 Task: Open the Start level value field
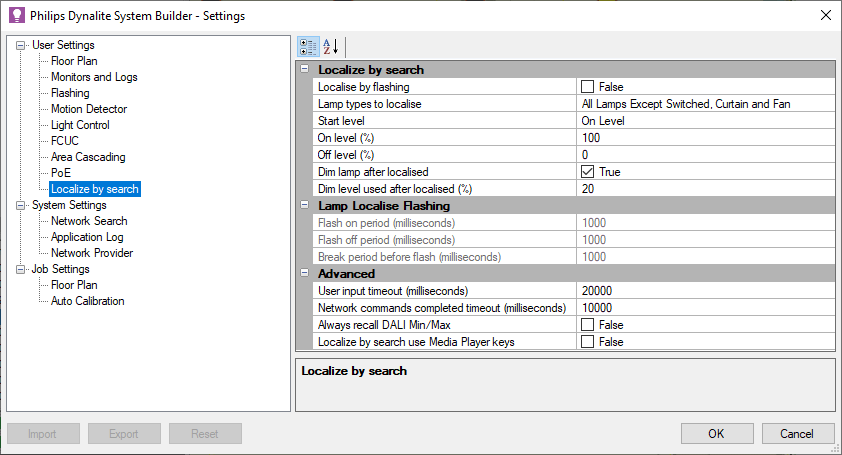tap(706, 121)
